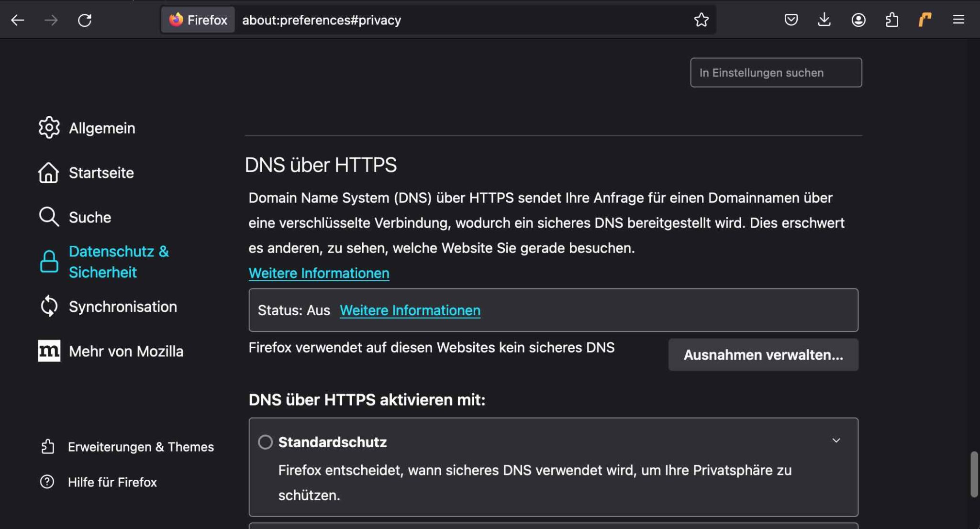The width and height of the screenshot is (980, 529).
Task: Click the Ausnahmen verwalten button
Action: pyautogui.click(x=763, y=354)
